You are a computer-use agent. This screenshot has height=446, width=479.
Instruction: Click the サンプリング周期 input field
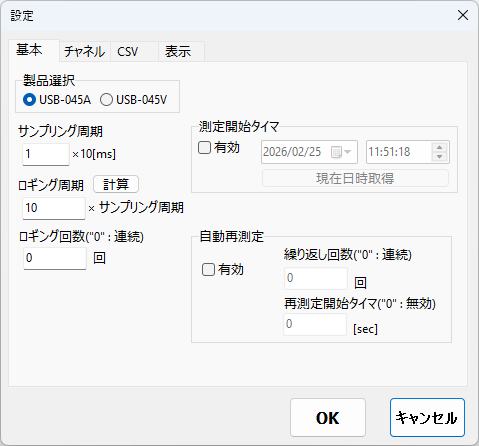point(46,154)
